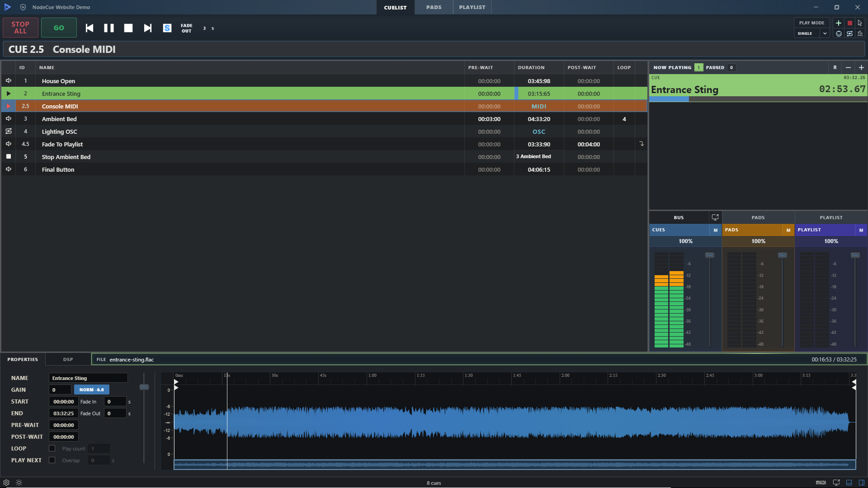The image size is (868, 488).
Task: Click the NodeCue play logo icon
Action: coord(7,7)
